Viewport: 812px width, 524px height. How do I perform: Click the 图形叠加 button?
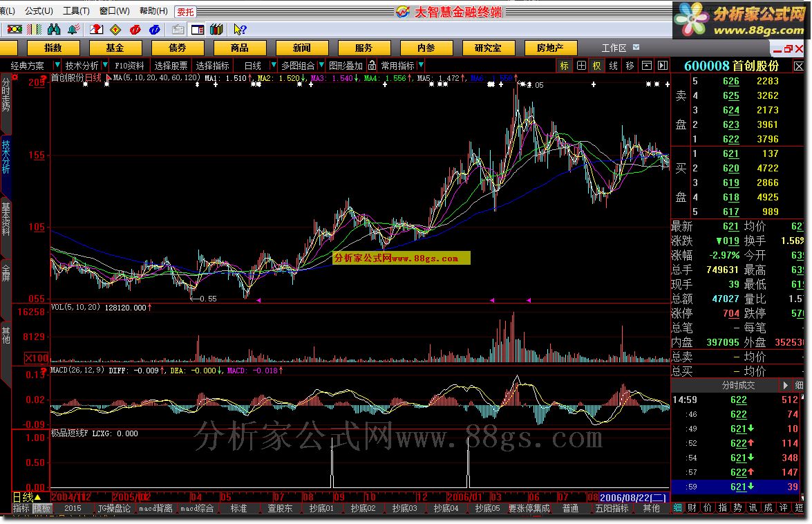[346, 66]
